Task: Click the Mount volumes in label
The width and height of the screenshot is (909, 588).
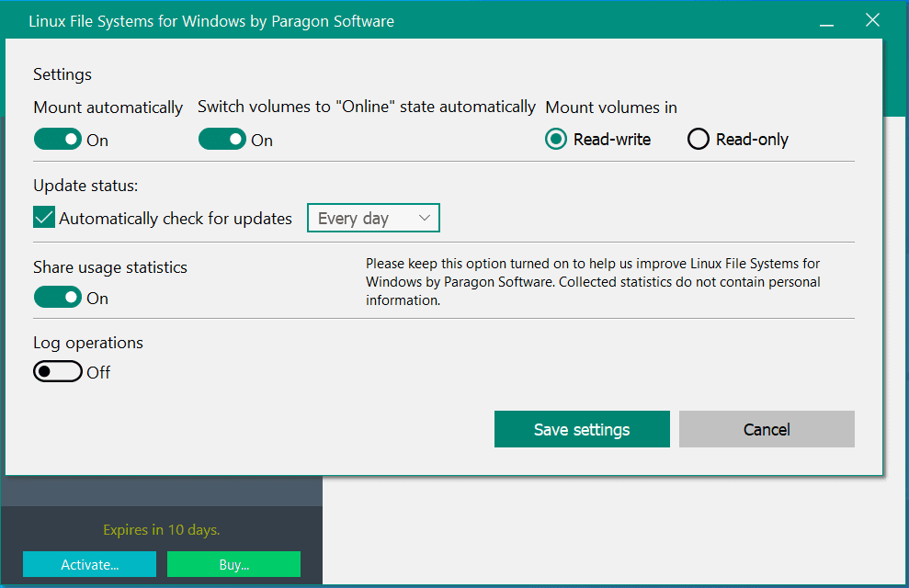Action: (x=611, y=107)
